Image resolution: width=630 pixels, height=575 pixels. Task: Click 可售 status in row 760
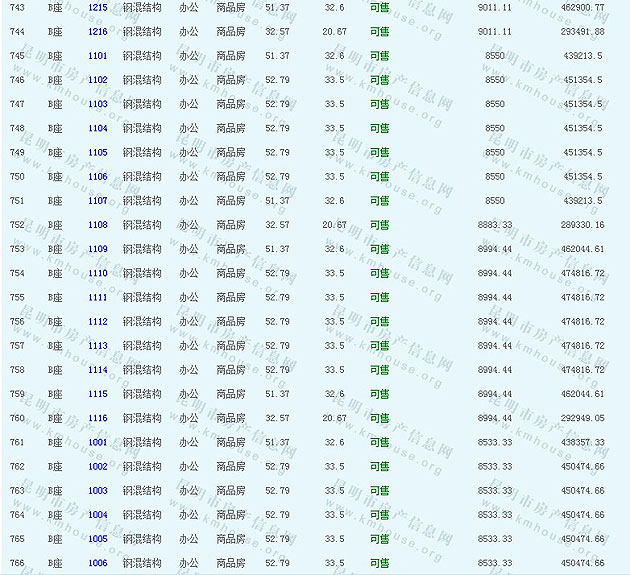[x=379, y=418]
